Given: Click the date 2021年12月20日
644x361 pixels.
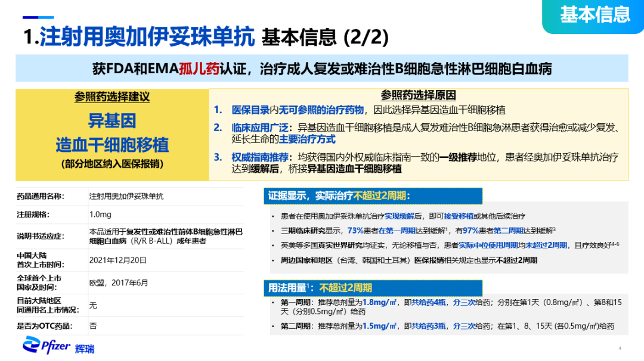Looking at the screenshot, I should (x=117, y=260).
